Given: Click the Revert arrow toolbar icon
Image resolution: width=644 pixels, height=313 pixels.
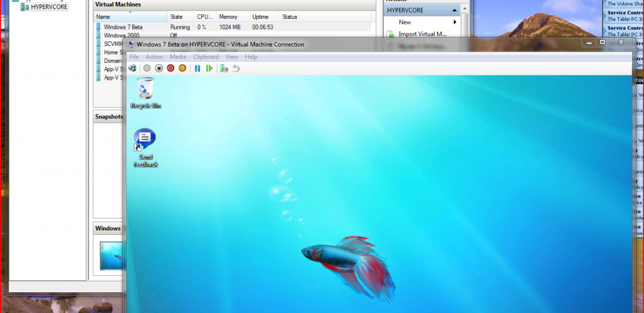Looking at the screenshot, I should [x=236, y=68].
